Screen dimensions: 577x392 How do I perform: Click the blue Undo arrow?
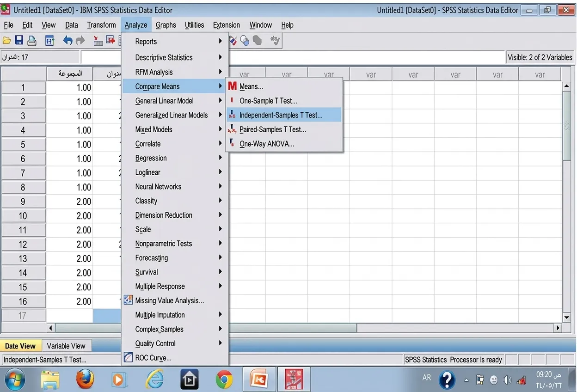tap(68, 41)
